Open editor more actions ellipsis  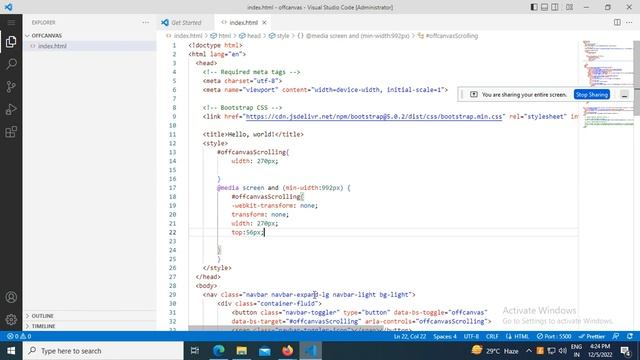pyautogui.click(x=629, y=22)
